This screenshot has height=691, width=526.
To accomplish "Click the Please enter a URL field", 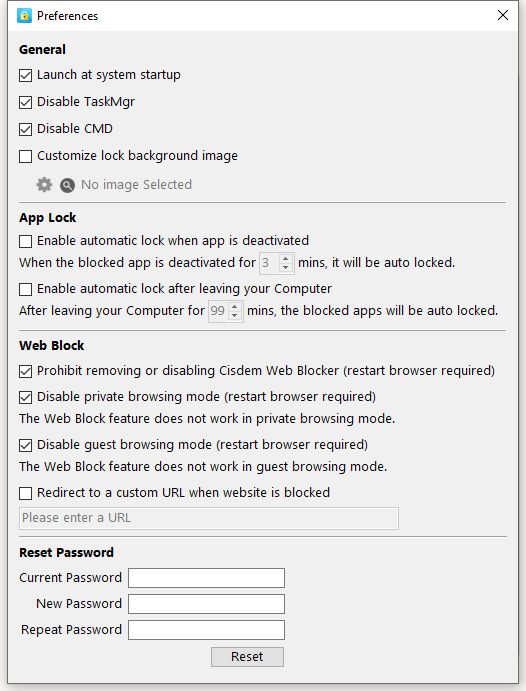I will tap(209, 518).
